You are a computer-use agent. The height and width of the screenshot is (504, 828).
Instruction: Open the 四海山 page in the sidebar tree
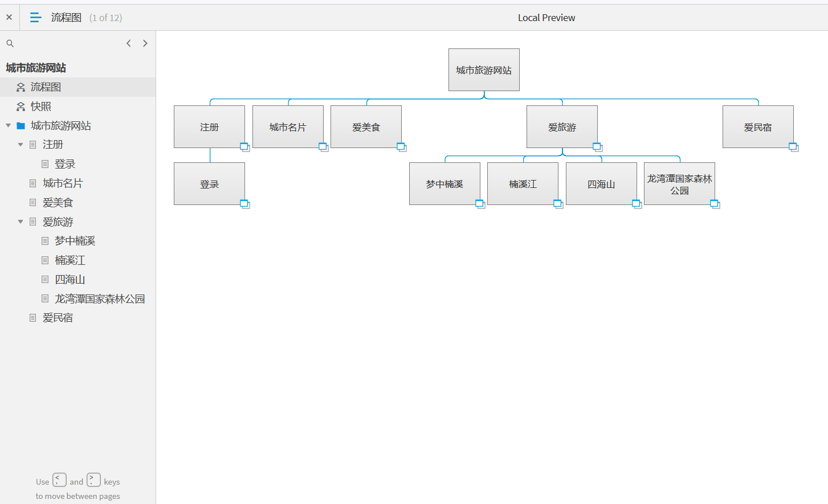(x=70, y=280)
